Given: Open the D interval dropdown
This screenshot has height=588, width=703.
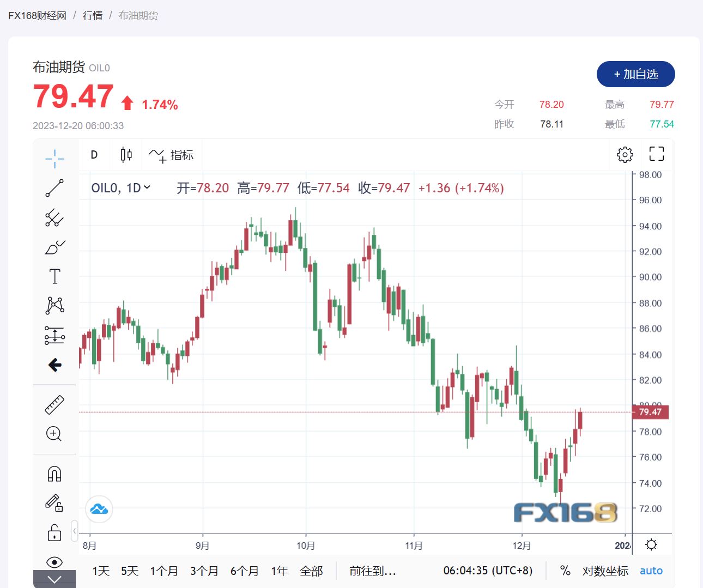Looking at the screenshot, I should click(x=94, y=155).
